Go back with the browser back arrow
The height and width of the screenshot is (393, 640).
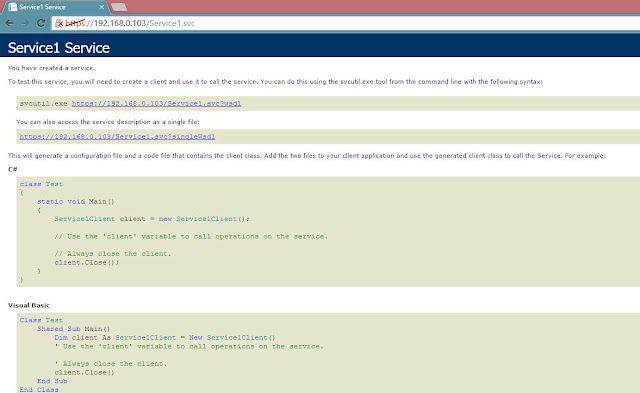(9, 23)
